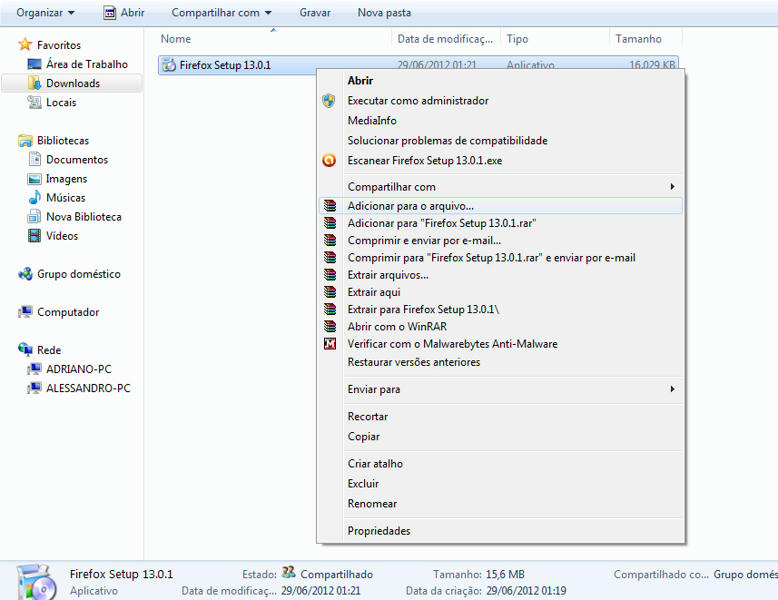Click the Nova Biblioteca icon

pos(34,216)
